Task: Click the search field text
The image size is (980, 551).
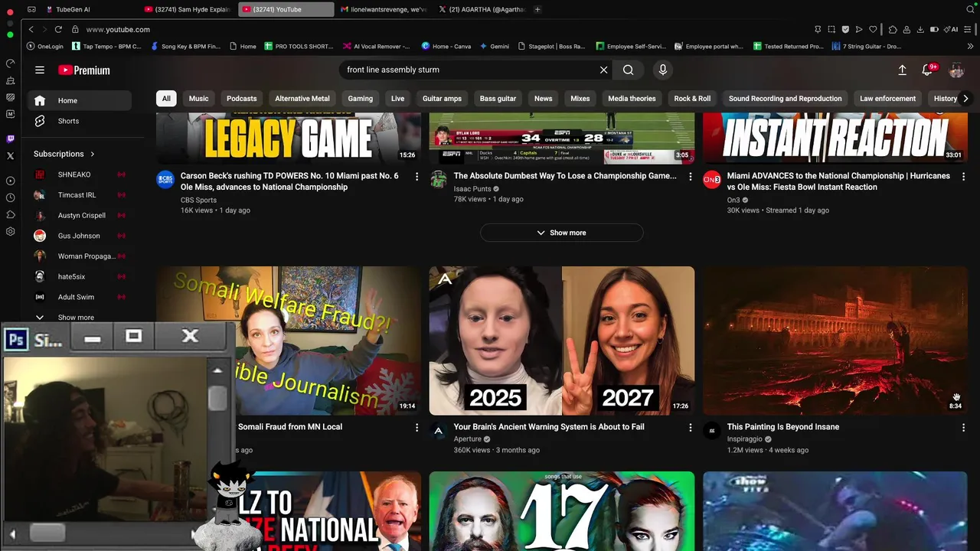Action: 393,70
